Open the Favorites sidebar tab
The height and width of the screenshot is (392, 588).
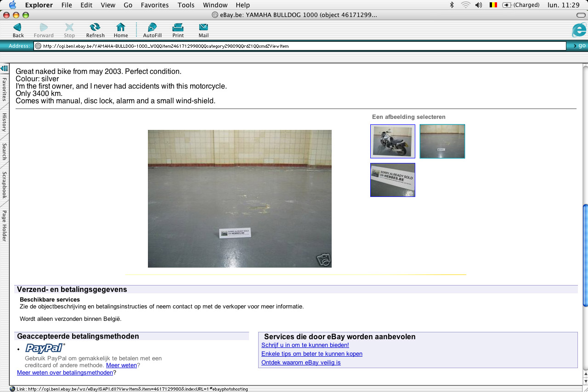coord(4,89)
